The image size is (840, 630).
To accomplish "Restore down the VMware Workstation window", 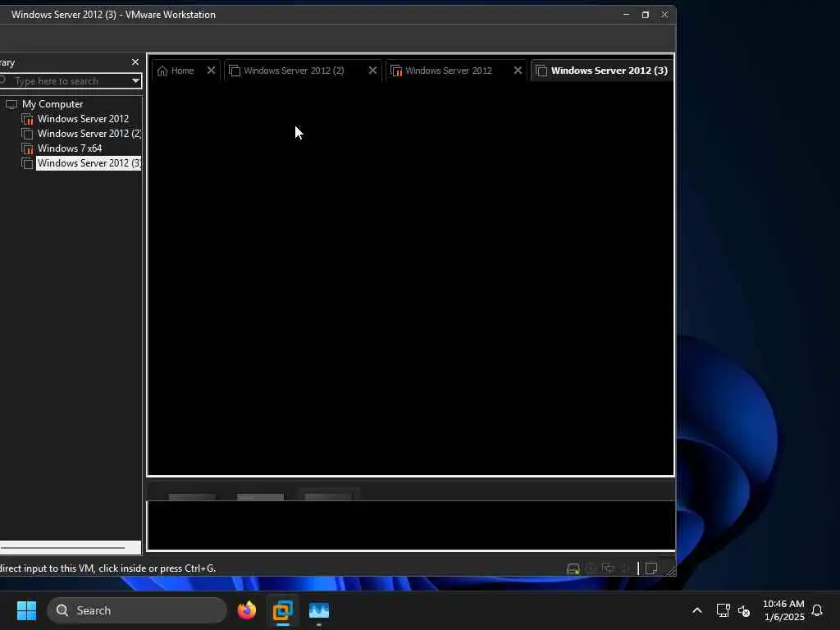I will click(x=646, y=15).
